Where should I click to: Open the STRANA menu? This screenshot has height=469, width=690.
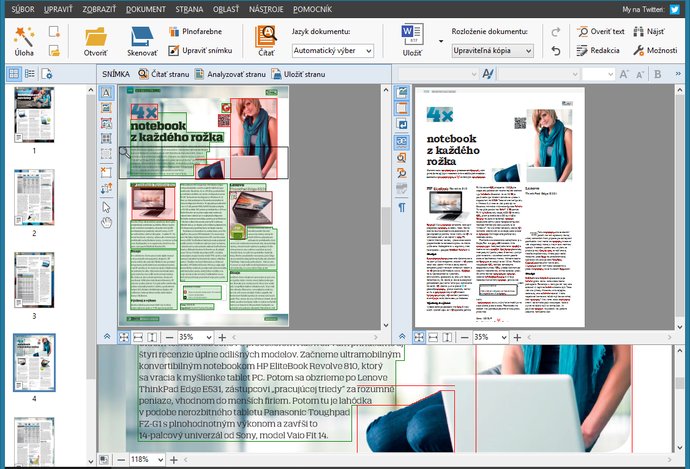(189, 9)
